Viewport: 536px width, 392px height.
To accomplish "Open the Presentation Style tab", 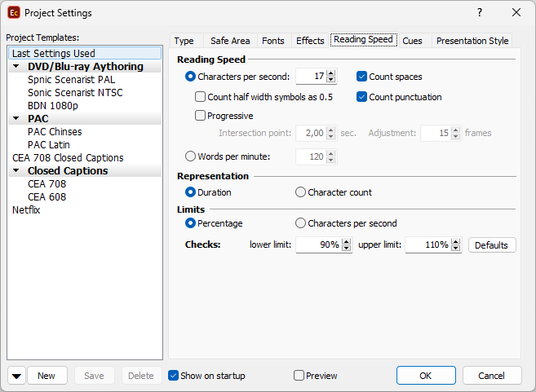I will (x=472, y=41).
